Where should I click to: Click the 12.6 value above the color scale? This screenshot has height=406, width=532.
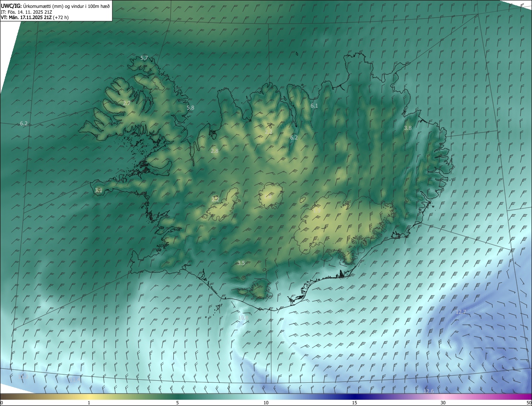(x=429, y=391)
